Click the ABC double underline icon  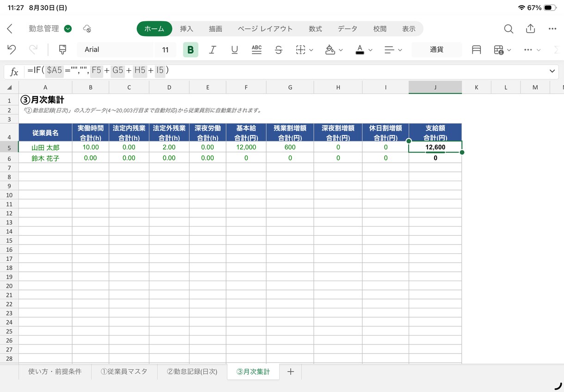point(257,49)
